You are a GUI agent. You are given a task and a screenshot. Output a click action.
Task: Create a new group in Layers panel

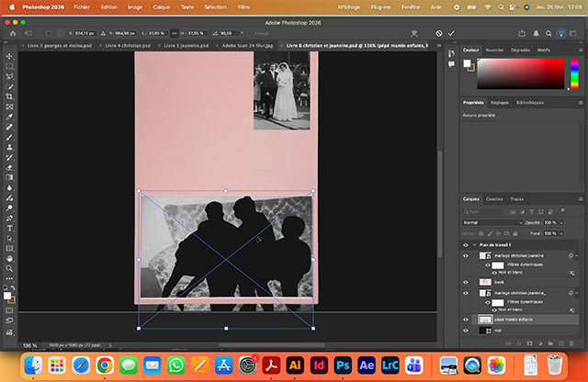(550, 343)
